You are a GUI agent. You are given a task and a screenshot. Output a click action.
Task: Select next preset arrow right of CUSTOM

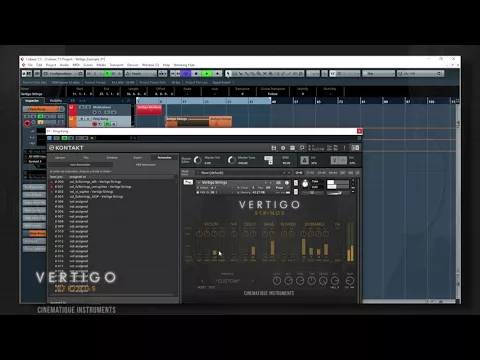(x=252, y=281)
